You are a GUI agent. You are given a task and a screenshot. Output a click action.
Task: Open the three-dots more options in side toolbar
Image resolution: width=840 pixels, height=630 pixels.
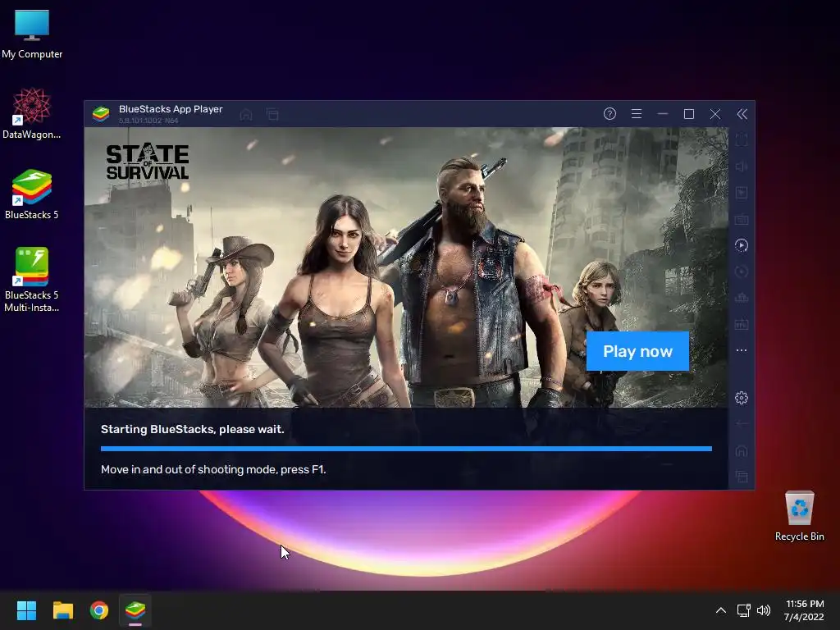point(742,350)
